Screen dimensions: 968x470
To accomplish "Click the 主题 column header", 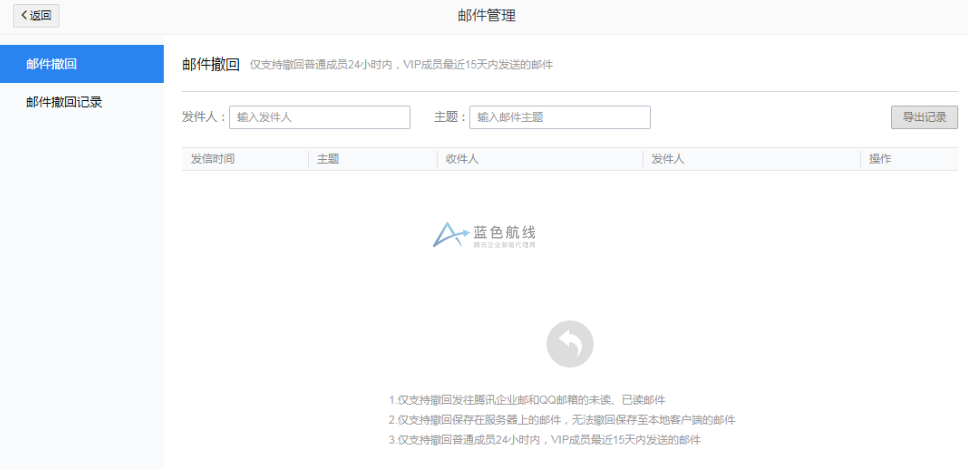I will tap(328, 159).
